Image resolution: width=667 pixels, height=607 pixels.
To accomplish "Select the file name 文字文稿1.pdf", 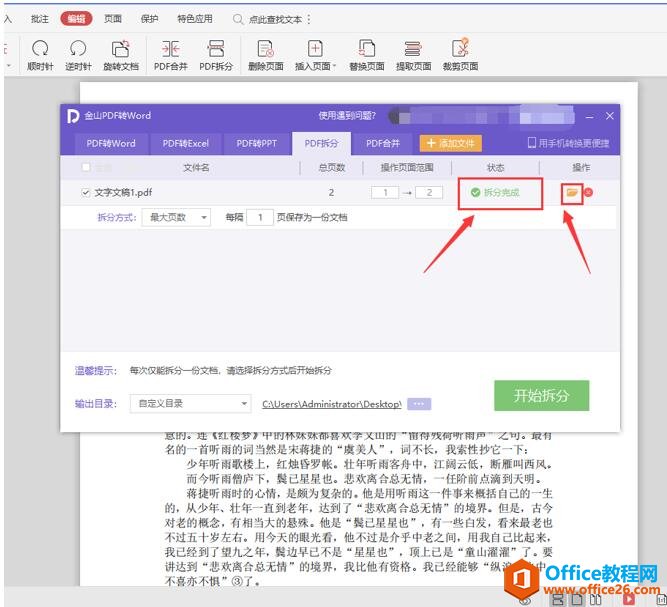I will [123, 193].
